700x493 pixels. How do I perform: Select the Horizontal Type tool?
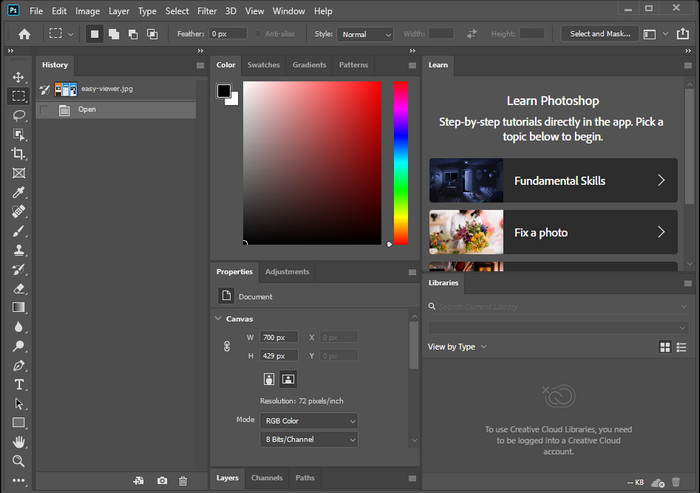pos(18,384)
